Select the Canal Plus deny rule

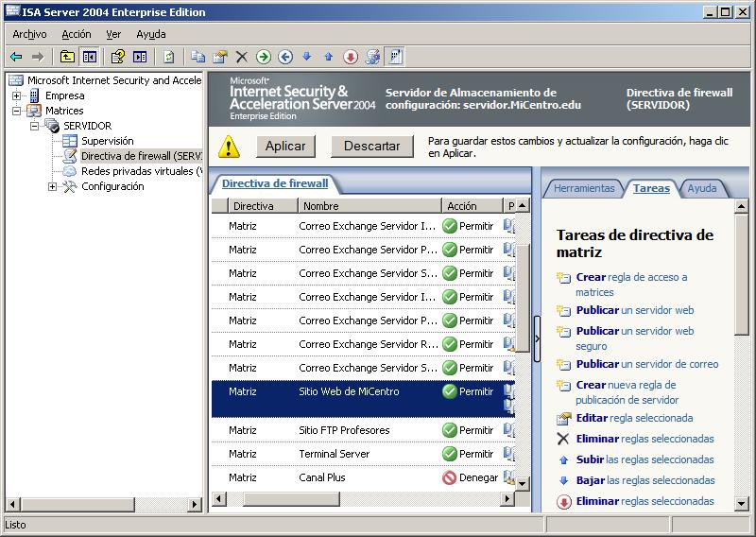coord(322,477)
